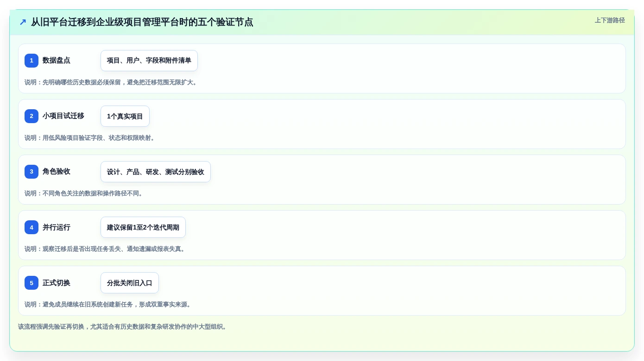Image resolution: width=644 pixels, height=361 pixels.
Task: Select the 角色验收 step name
Action: point(57,172)
